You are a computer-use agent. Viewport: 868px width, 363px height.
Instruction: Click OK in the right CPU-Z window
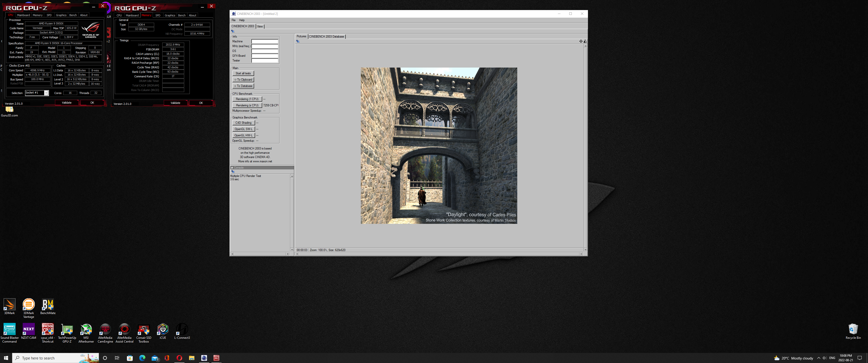[x=201, y=103]
